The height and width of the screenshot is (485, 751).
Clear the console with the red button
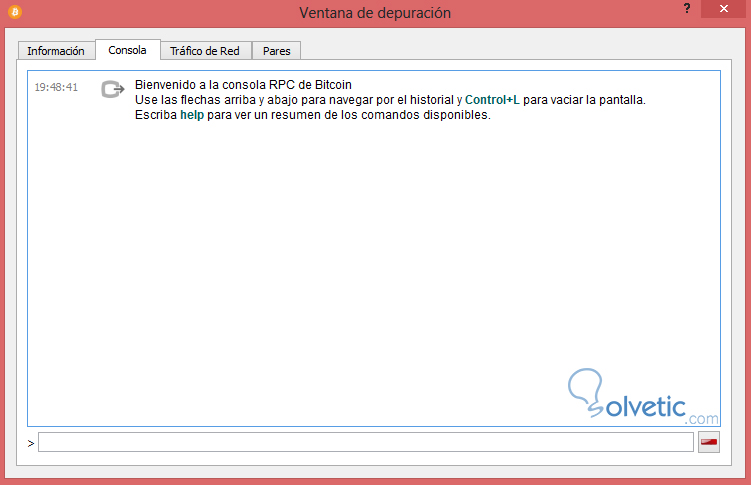(x=709, y=442)
